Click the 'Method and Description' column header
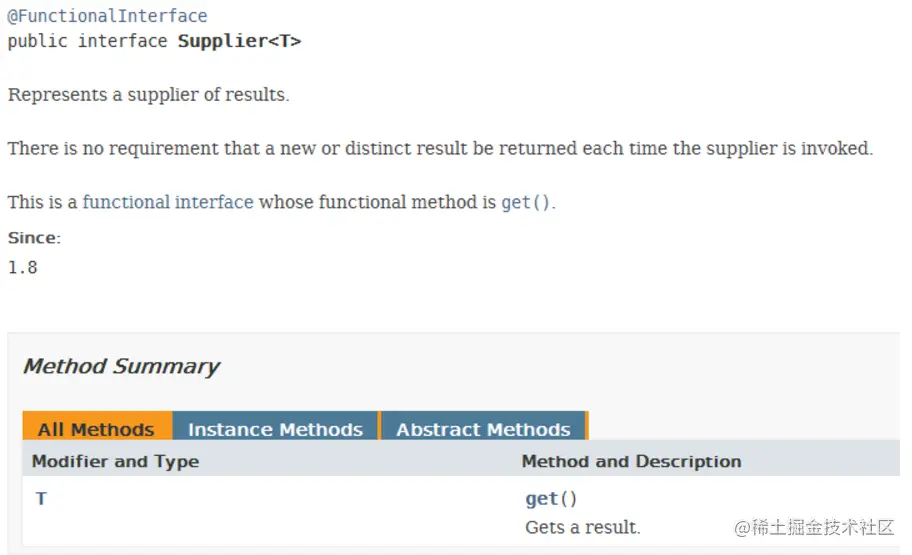This screenshot has height=555, width=912. point(631,461)
